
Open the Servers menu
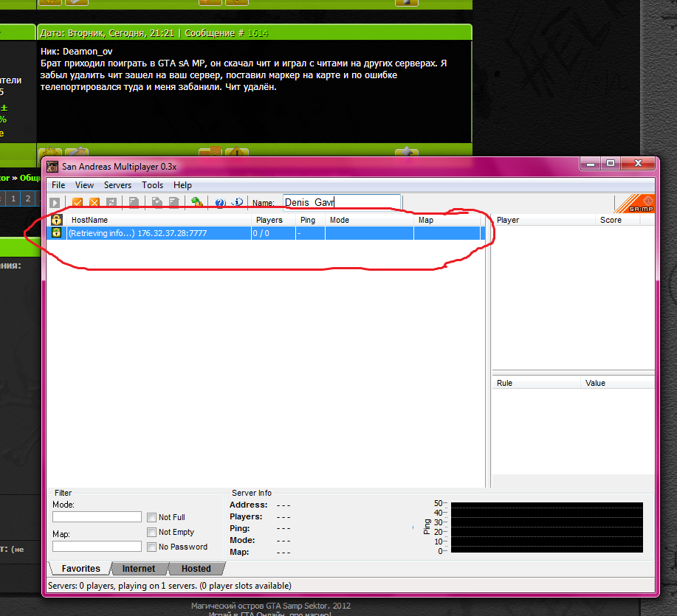click(117, 185)
